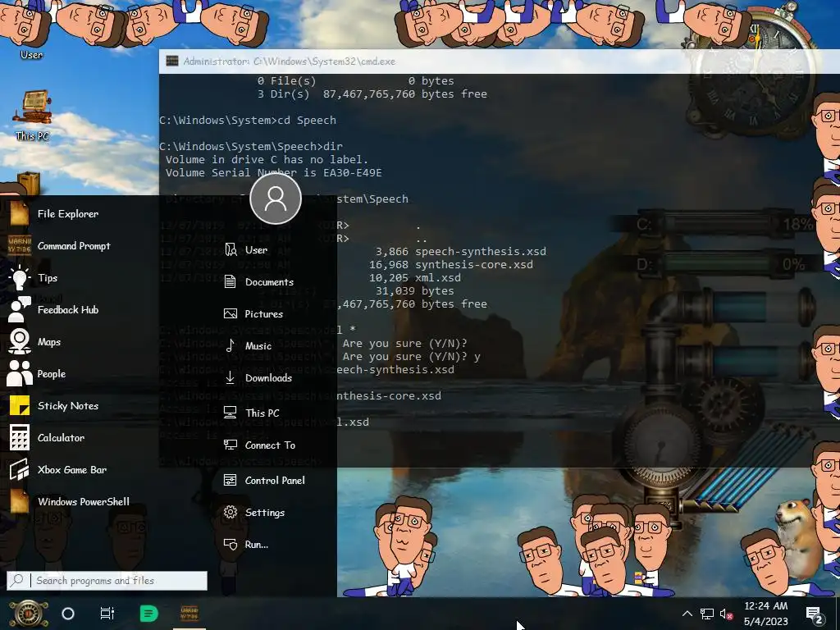The width and height of the screenshot is (840, 630).
Task: Click the D: drive usage gauge
Action: [718, 264]
